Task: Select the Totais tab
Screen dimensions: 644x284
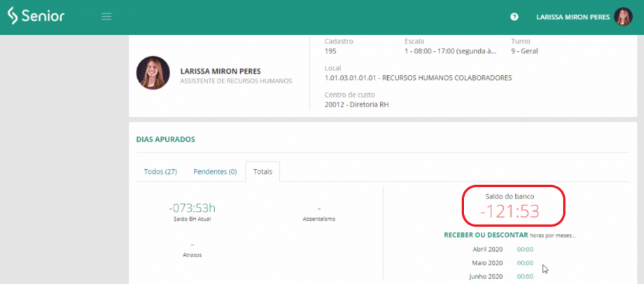Action: (x=263, y=171)
